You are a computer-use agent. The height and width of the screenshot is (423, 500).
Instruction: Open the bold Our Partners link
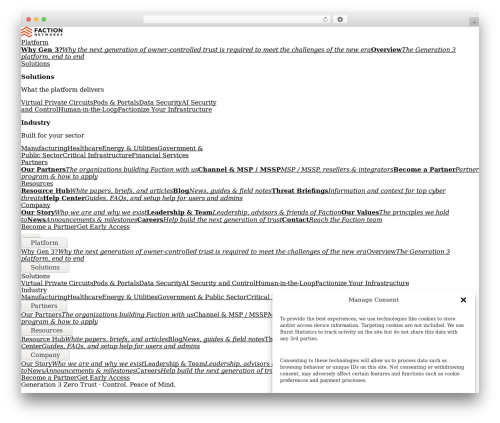click(x=43, y=169)
